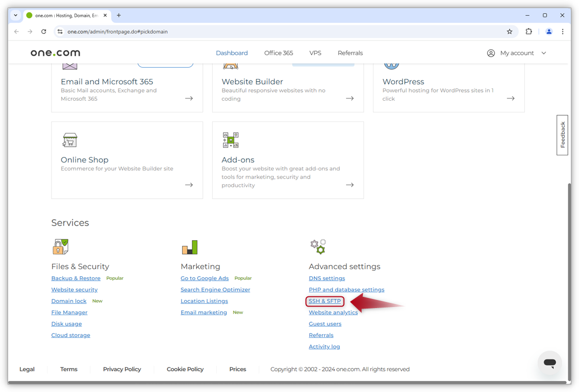Viewport: 579px width, 392px height.
Task: Open the VPS navigation item
Action: [315, 53]
